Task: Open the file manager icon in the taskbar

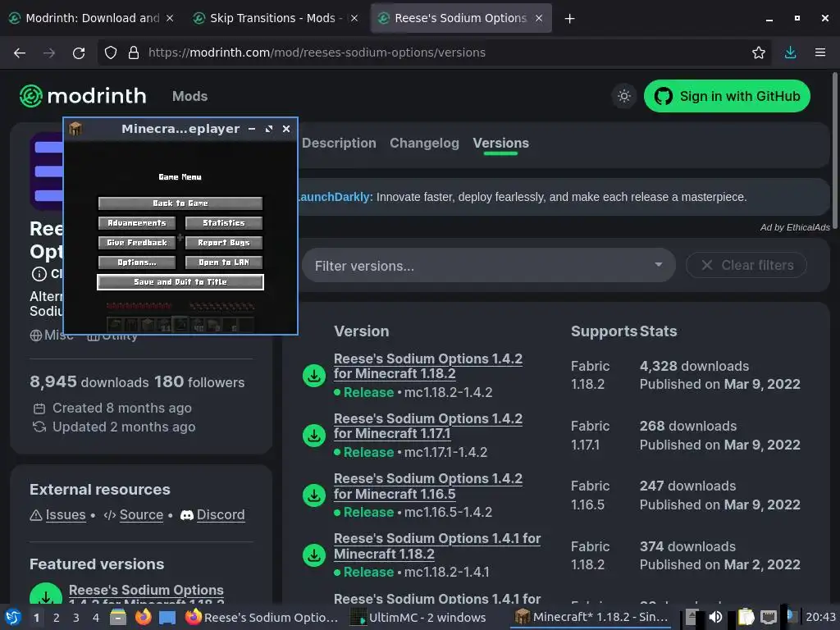Action: coord(118,617)
